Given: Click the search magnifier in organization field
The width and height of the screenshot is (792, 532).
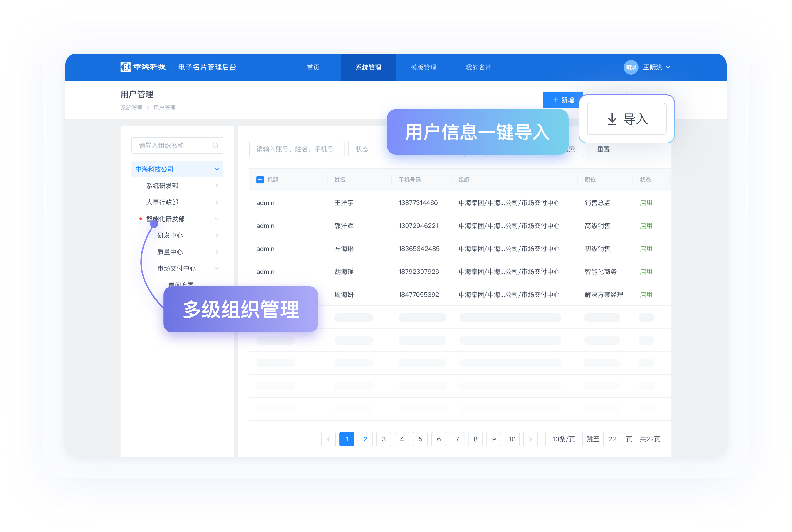Looking at the screenshot, I should point(215,145).
